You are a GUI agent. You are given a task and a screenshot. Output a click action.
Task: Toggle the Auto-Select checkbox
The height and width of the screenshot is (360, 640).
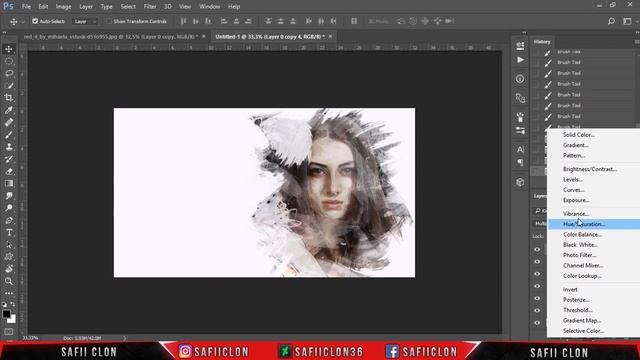pos(35,21)
